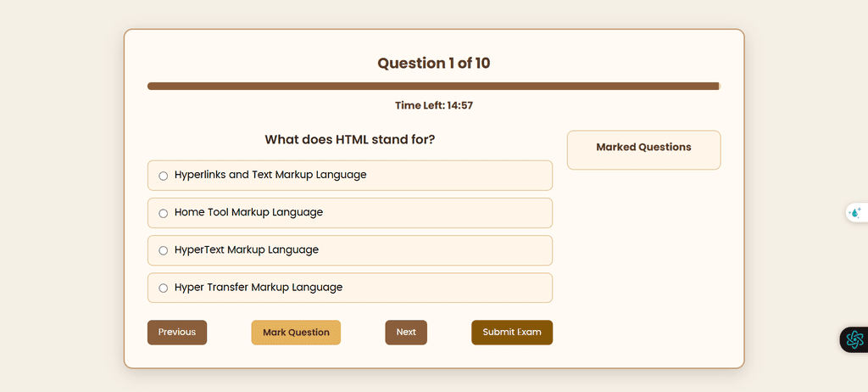The width and height of the screenshot is (868, 392).
Task: Select the HyperText Markup Language radio button
Action: (x=164, y=250)
